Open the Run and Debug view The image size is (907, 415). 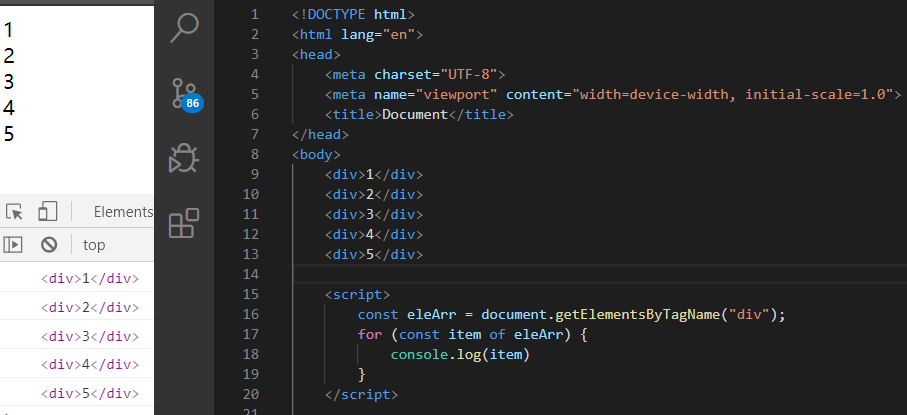(185, 159)
